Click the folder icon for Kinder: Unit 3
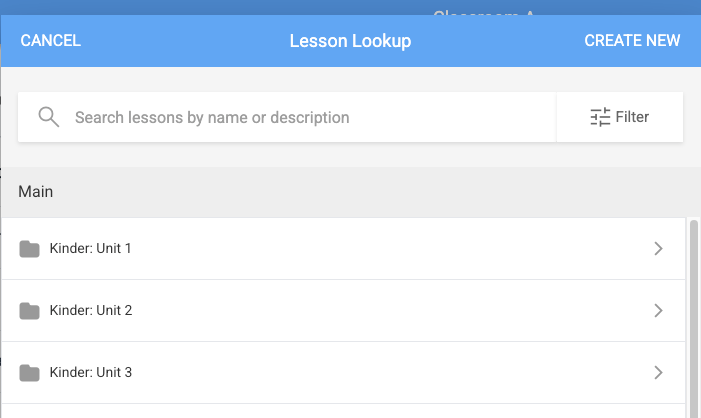The width and height of the screenshot is (701, 418). coord(30,372)
